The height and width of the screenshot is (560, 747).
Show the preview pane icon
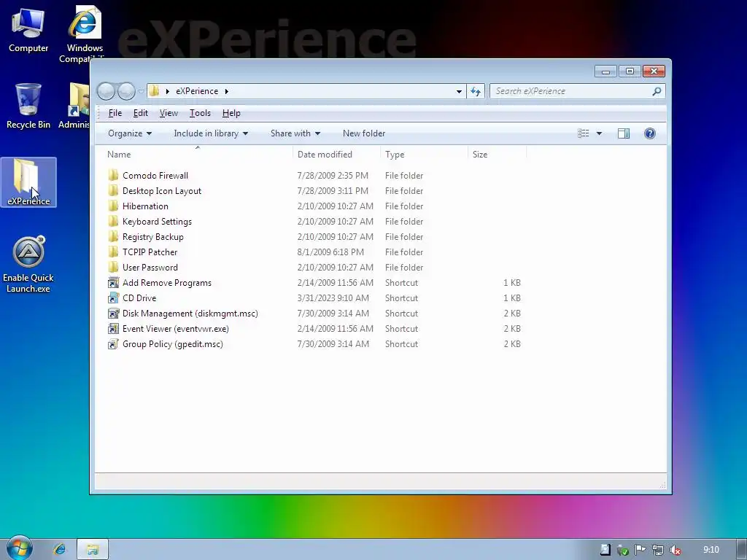pos(623,133)
